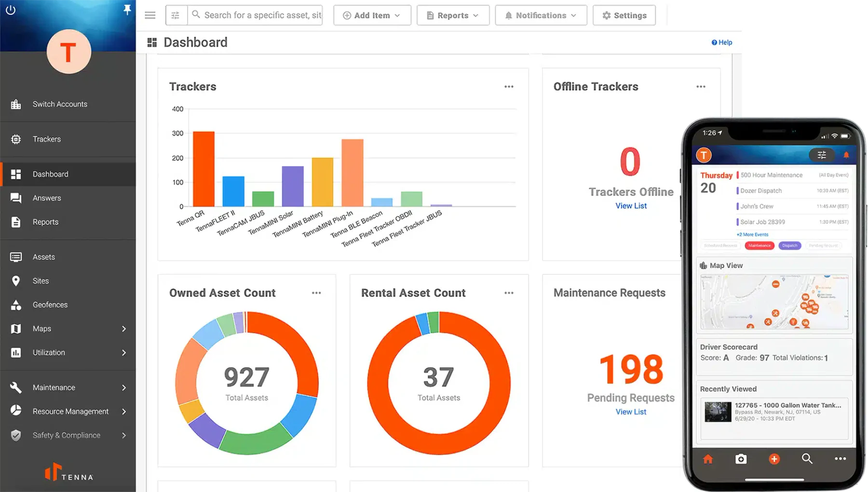
Task: Open Offline Trackers card options menu
Action: click(701, 87)
